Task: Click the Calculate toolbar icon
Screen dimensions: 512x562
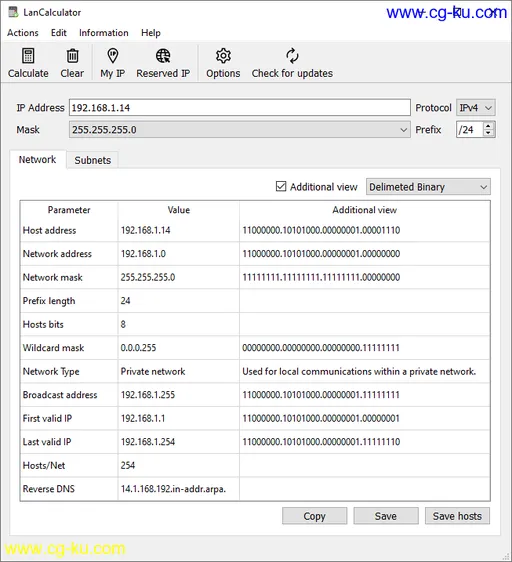Action: (x=28, y=56)
